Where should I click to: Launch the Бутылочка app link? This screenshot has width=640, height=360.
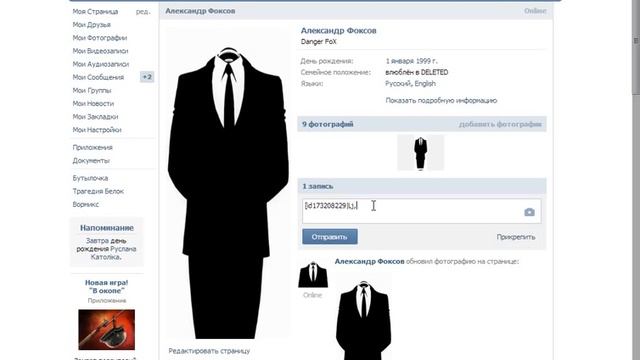click(x=90, y=178)
